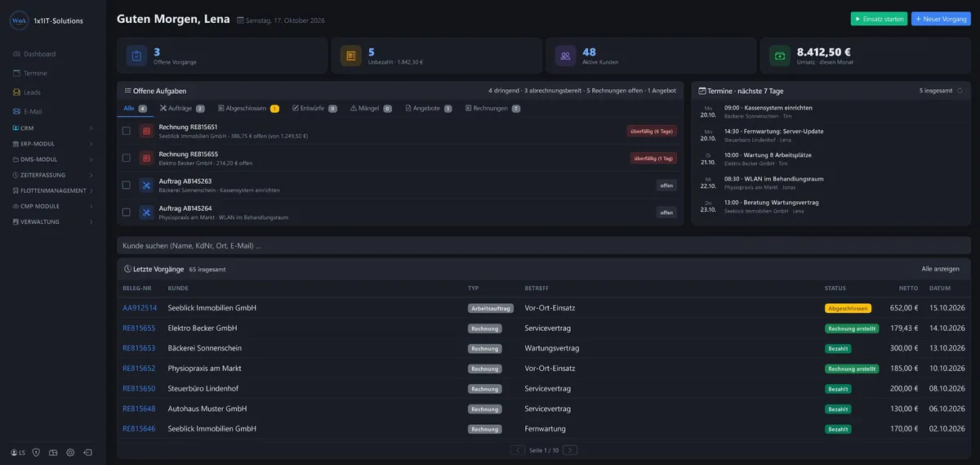Expand the DMS-MODUL sidebar section

coord(52,159)
